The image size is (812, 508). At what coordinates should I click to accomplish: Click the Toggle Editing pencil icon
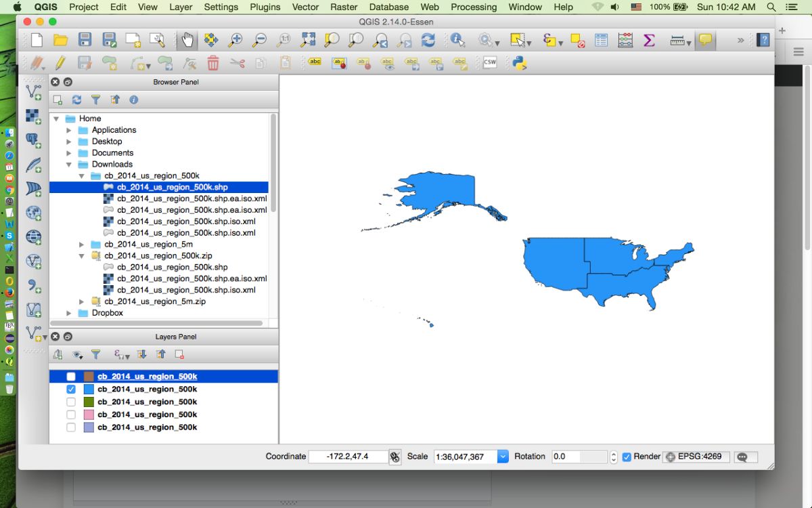(60, 63)
